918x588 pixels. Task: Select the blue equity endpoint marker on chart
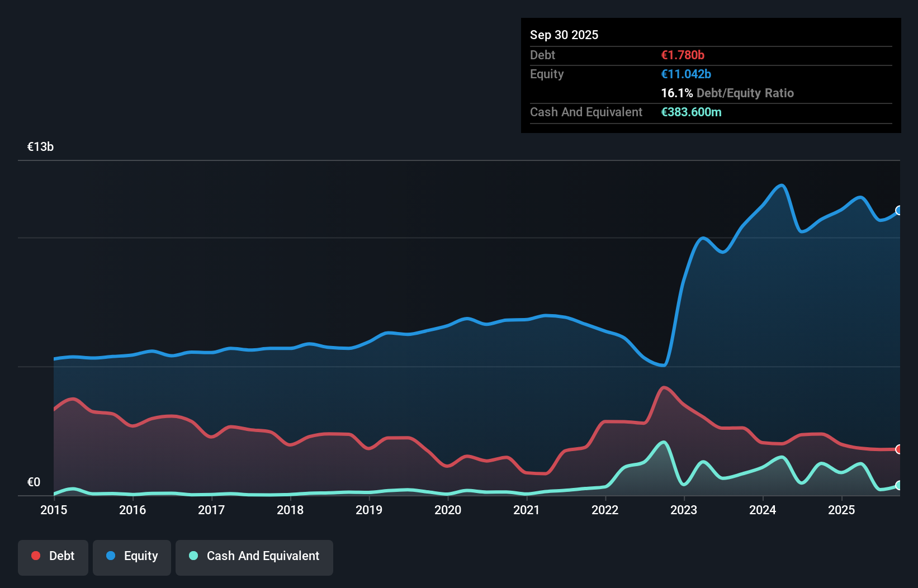[x=898, y=211]
